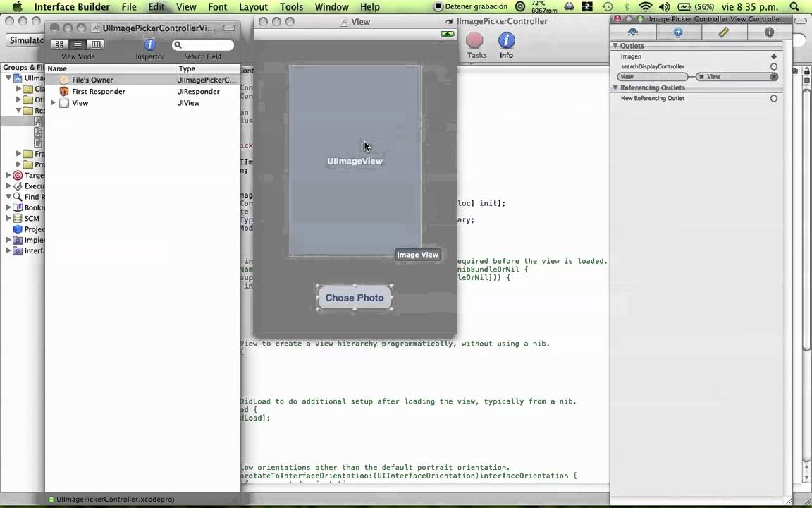Open the Layout menu
The width and height of the screenshot is (812, 508).
click(253, 7)
